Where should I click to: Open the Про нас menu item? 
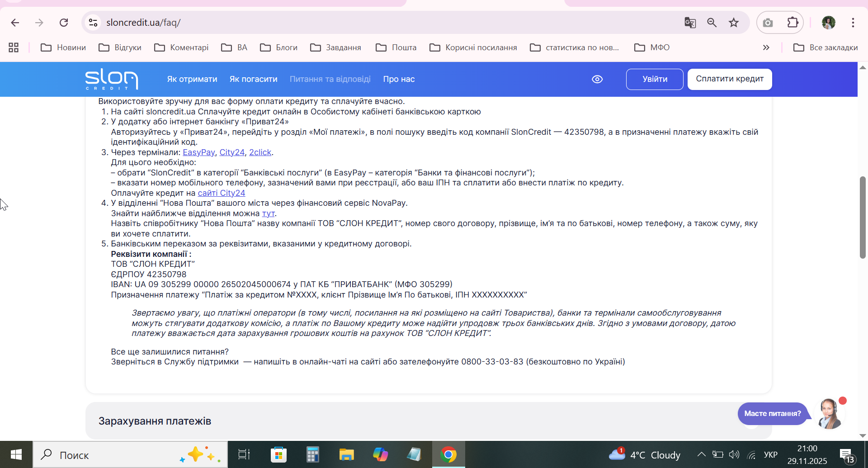pos(399,79)
